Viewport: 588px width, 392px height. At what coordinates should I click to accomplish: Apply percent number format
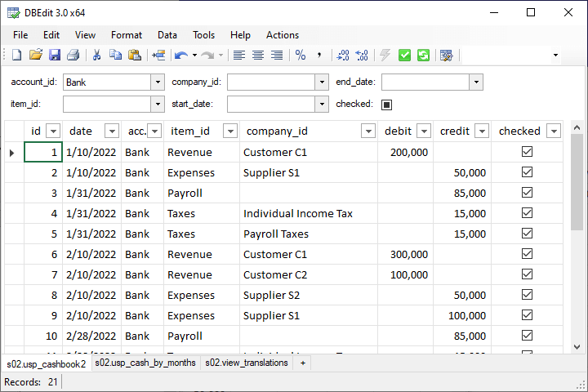pyautogui.click(x=300, y=56)
